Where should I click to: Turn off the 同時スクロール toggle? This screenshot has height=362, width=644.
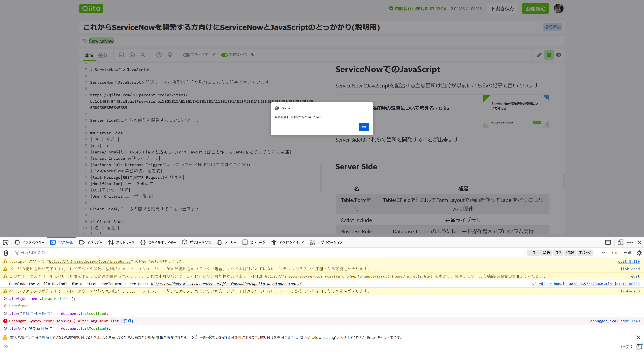tap(225, 55)
